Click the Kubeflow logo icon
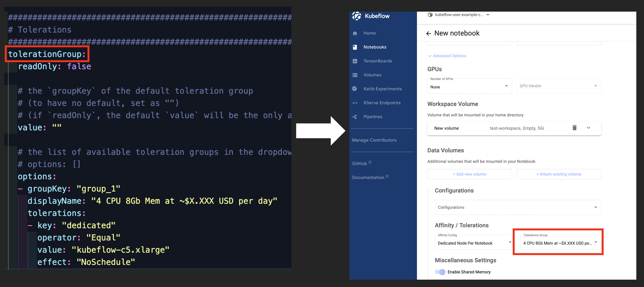Viewport: 644px width, 287px height. pos(357,16)
